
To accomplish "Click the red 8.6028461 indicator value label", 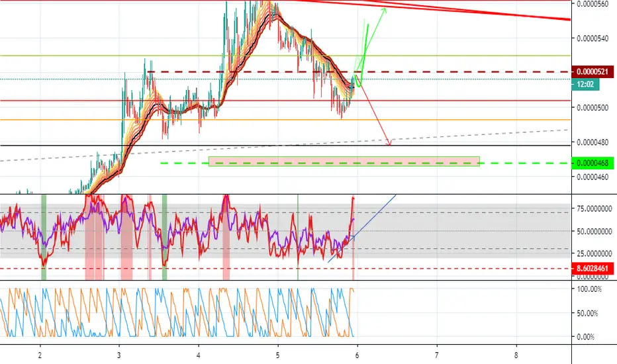I will [593, 269].
